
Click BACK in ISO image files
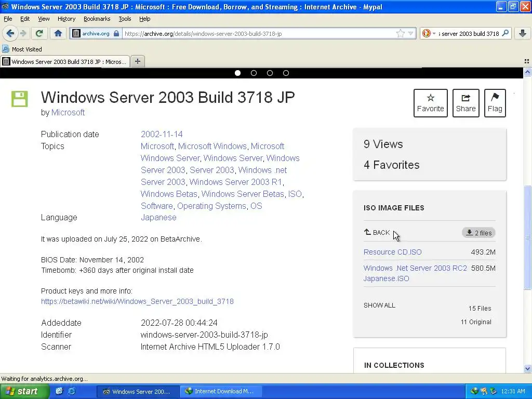coord(377,232)
